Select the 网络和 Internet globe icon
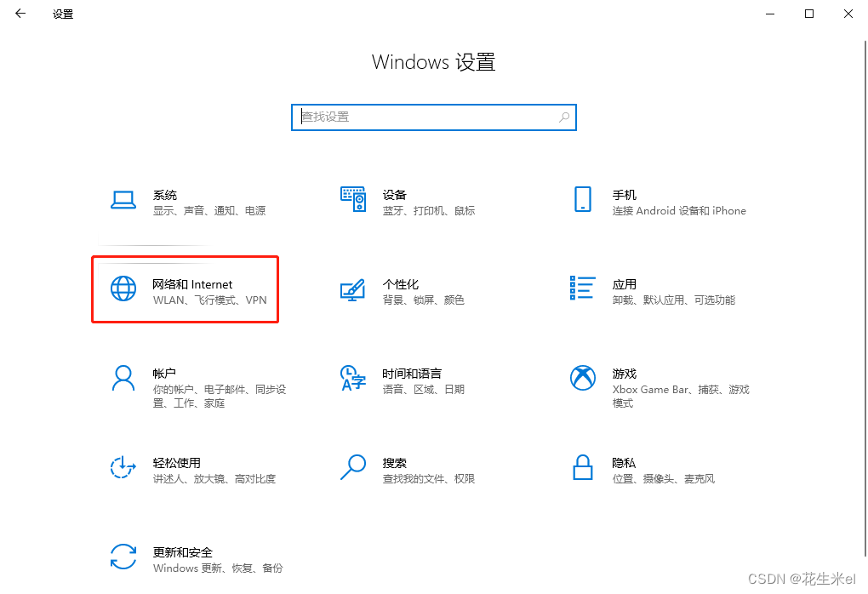The height and width of the screenshot is (594, 868). click(x=124, y=289)
